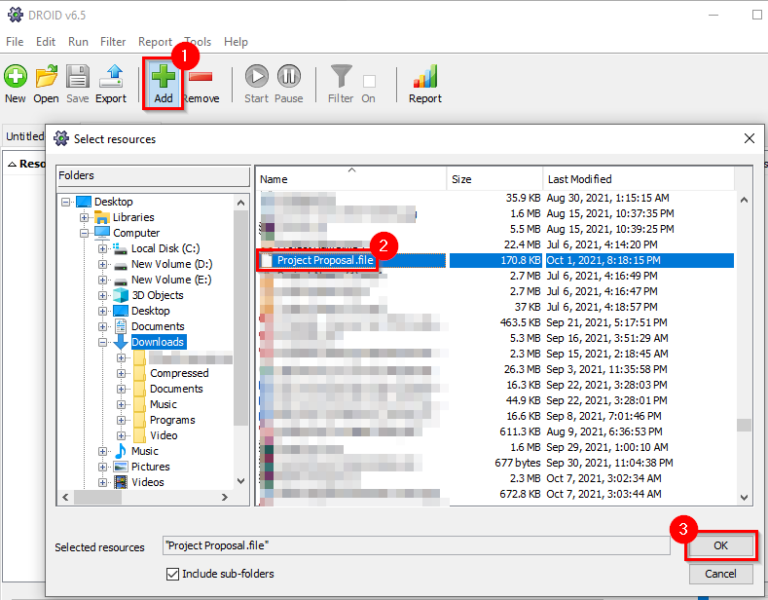Toggle the filter On checkbox
The image size is (768, 600).
tap(369, 81)
